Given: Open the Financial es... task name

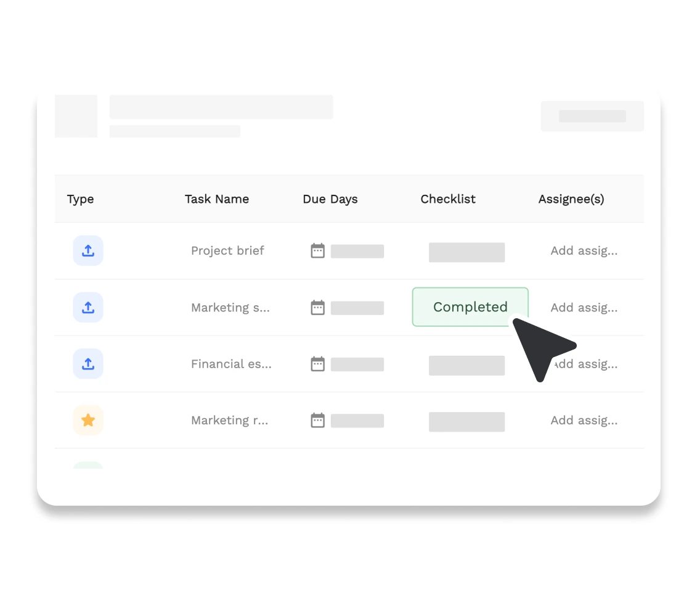Looking at the screenshot, I should point(231,364).
